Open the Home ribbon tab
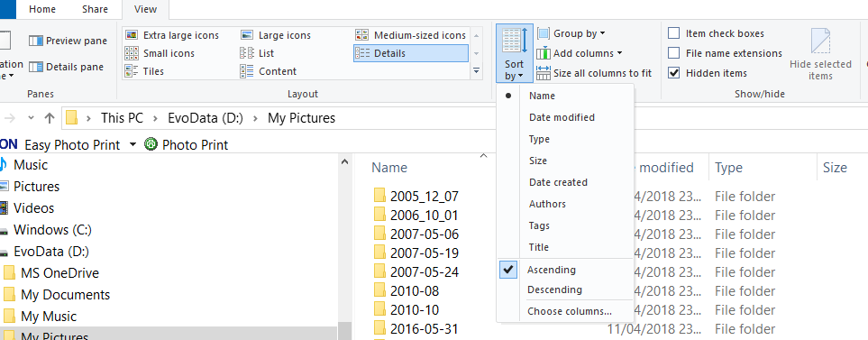The height and width of the screenshot is (340, 868). [42, 9]
